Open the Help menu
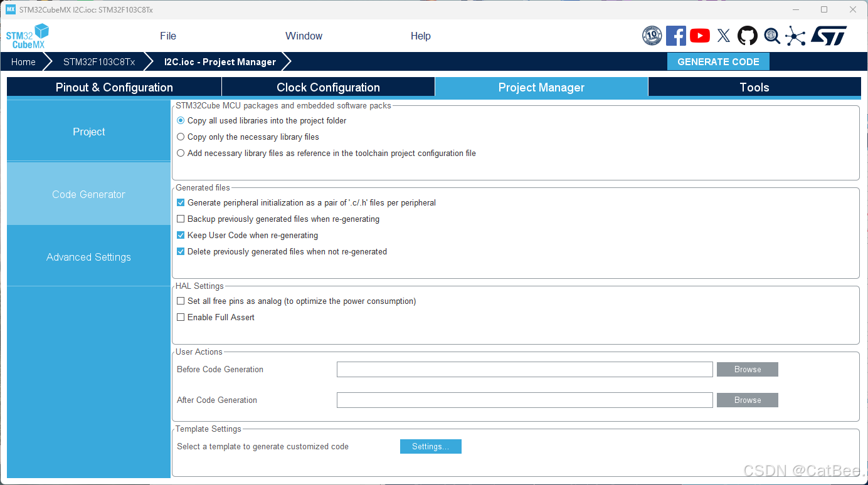Image resolution: width=868 pixels, height=485 pixels. point(420,36)
